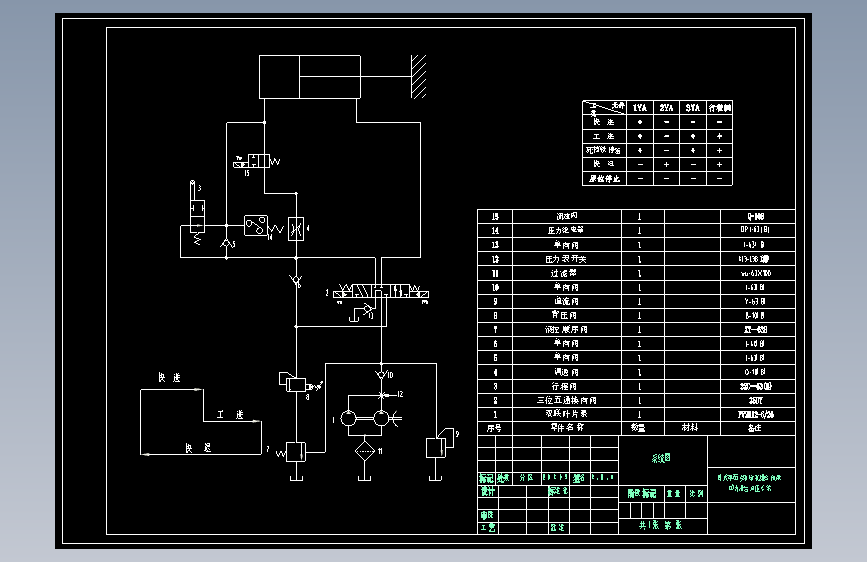This screenshot has width=867, height=562.
Task: Select 三位五通换向阀 cell in parts list
Action: [x=567, y=400]
